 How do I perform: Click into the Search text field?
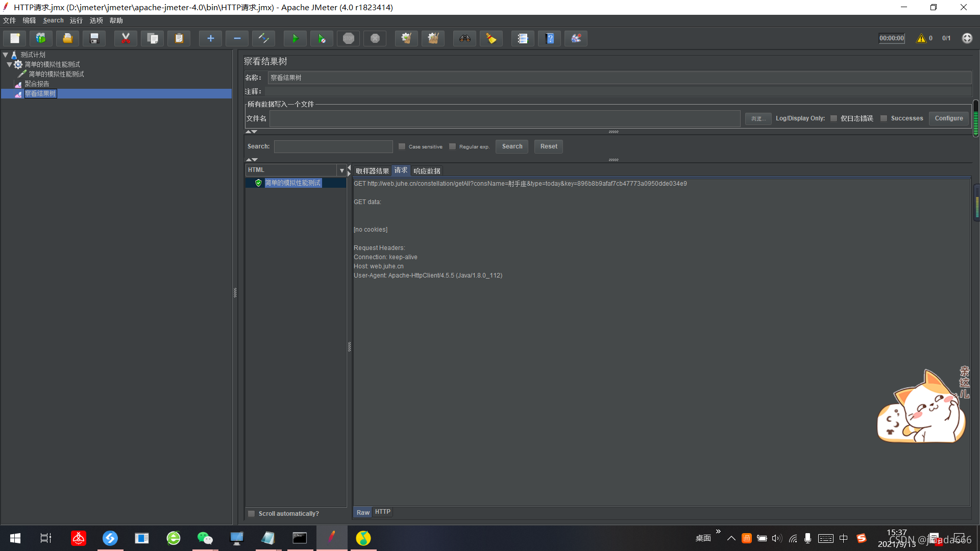coord(333,146)
